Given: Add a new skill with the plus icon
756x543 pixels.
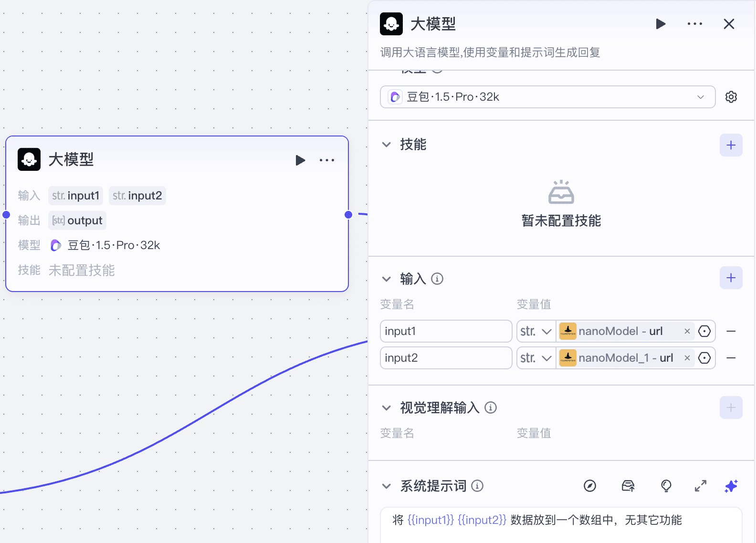Looking at the screenshot, I should [731, 145].
